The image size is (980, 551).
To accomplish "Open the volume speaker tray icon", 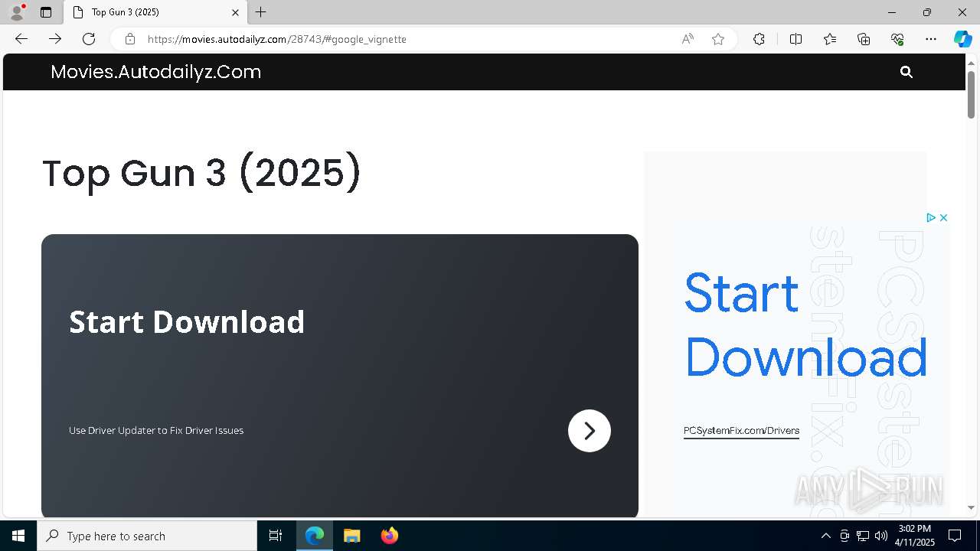I will [881, 536].
